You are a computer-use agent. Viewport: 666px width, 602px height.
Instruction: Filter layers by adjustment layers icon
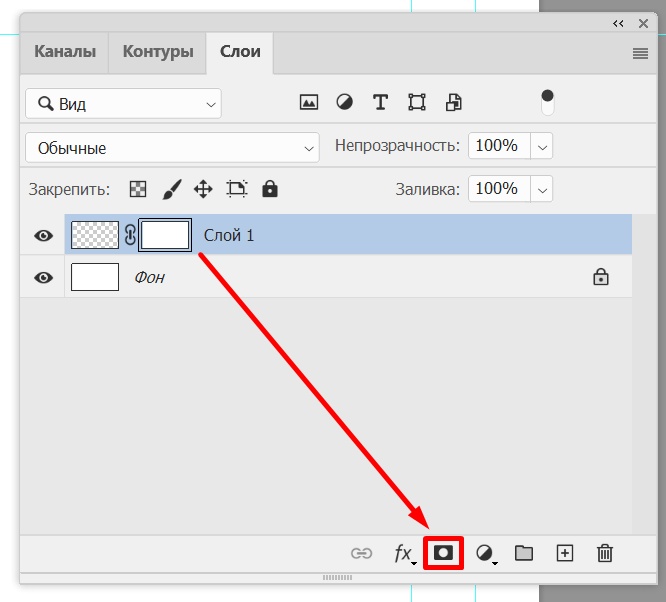[x=344, y=102]
